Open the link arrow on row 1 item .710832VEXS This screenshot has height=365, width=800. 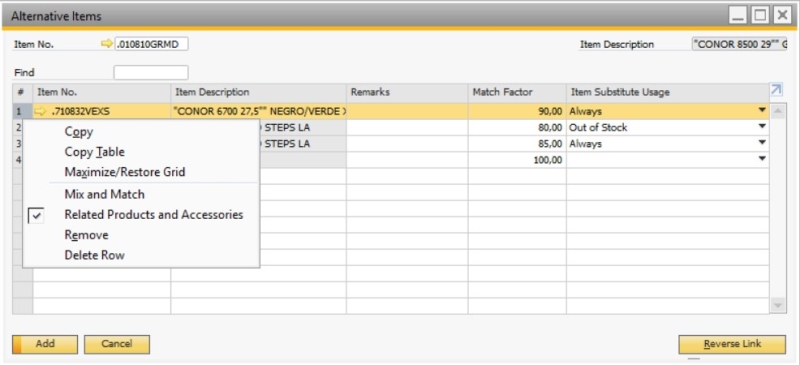[x=41, y=111]
